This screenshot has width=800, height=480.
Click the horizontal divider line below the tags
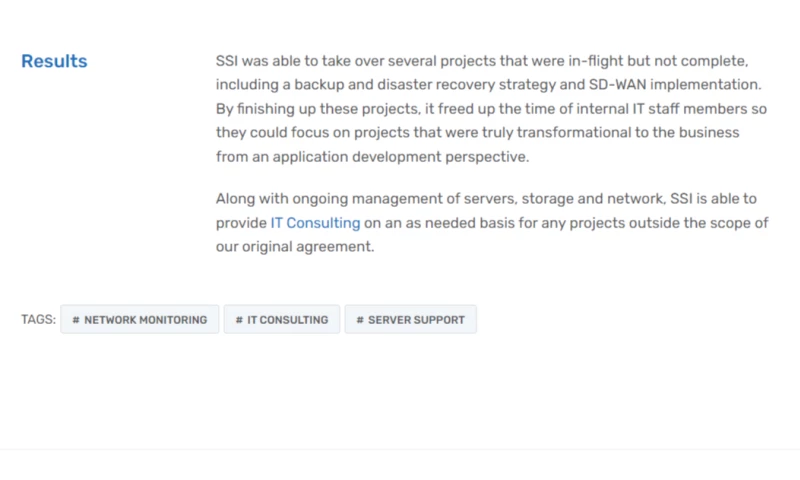pos(400,450)
